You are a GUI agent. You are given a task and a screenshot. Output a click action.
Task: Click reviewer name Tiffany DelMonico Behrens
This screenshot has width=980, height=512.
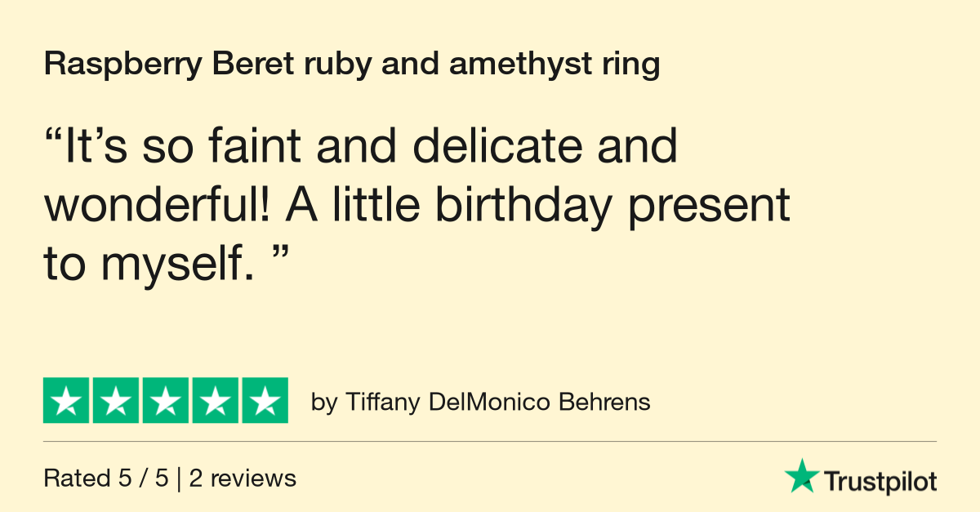(x=497, y=403)
